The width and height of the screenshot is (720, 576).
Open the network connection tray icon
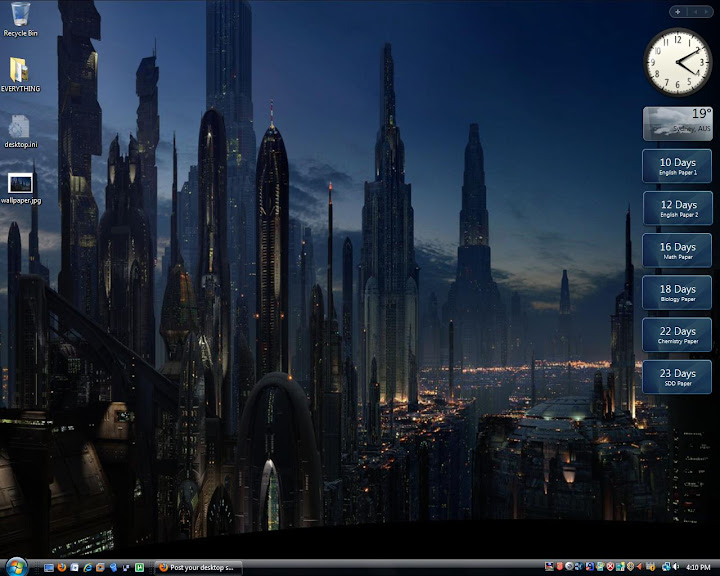(x=666, y=566)
